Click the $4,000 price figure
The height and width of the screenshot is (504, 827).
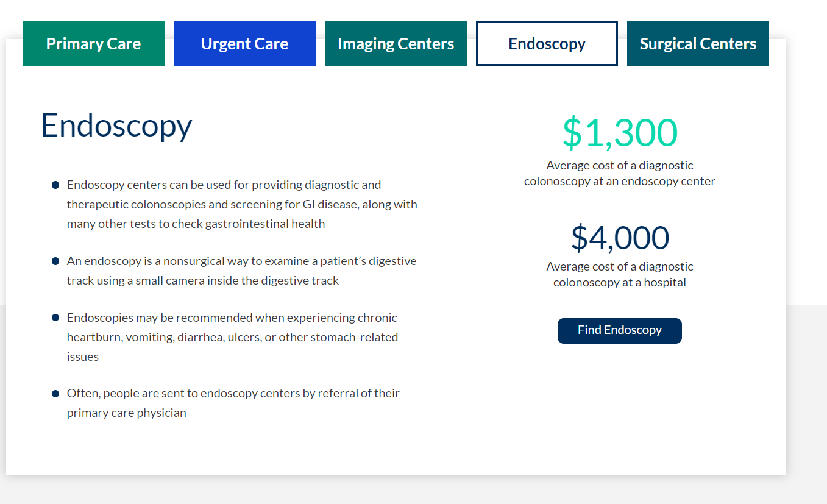point(619,238)
